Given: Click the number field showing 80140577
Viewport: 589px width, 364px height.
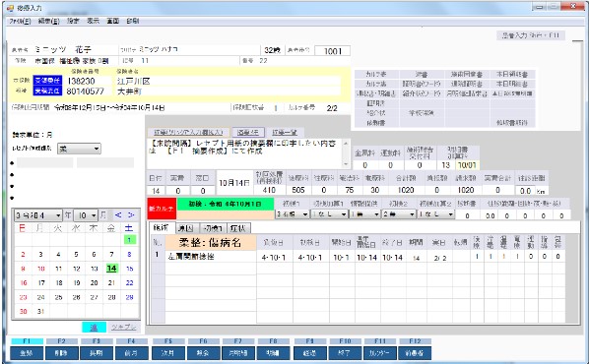Looking at the screenshot, I should point(89,91).
